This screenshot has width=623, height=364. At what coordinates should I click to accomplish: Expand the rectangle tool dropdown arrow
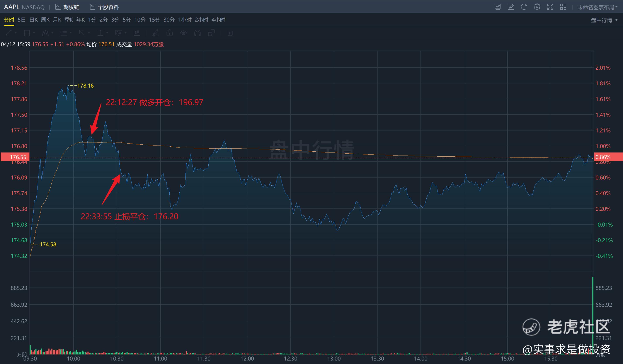coord(34,33)
